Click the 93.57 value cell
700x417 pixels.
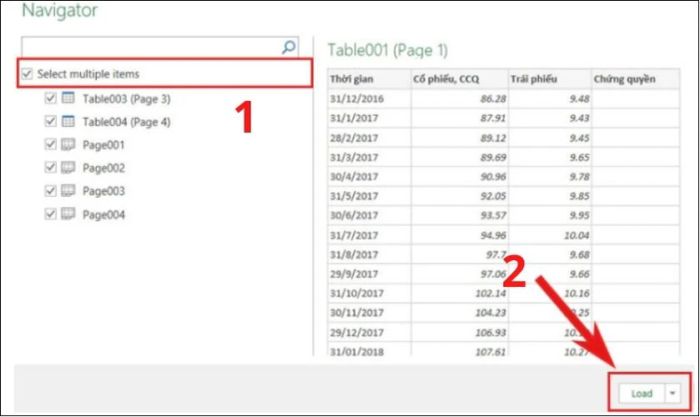coord(459,216)
